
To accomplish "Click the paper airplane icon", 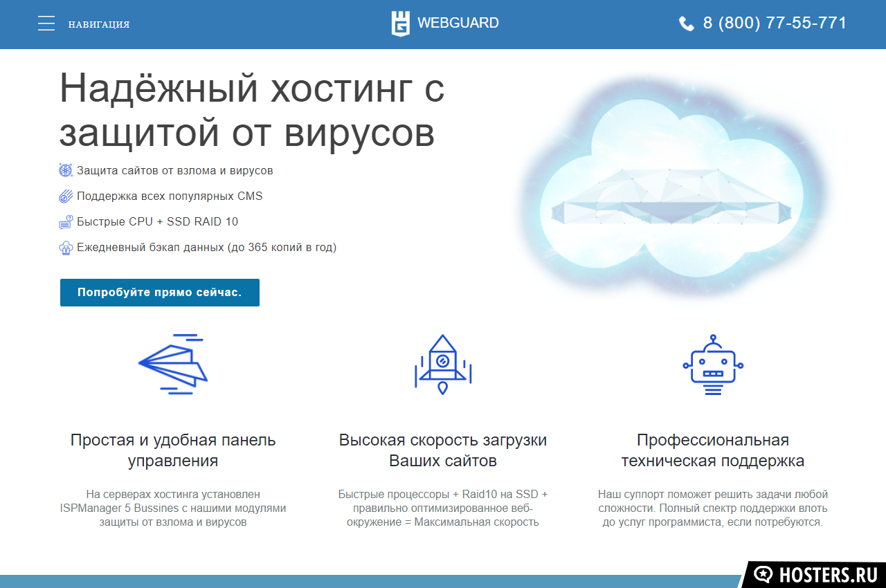I will 173,365.
